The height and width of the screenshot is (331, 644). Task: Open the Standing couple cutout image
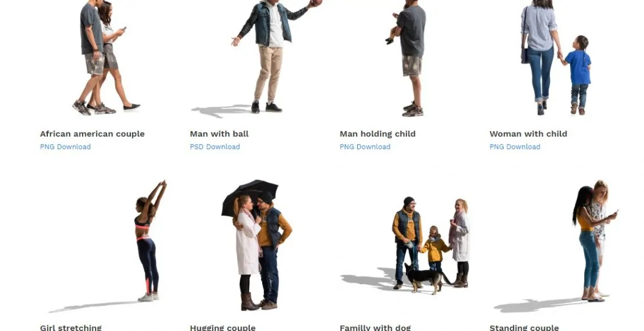(x=556, y=246)
